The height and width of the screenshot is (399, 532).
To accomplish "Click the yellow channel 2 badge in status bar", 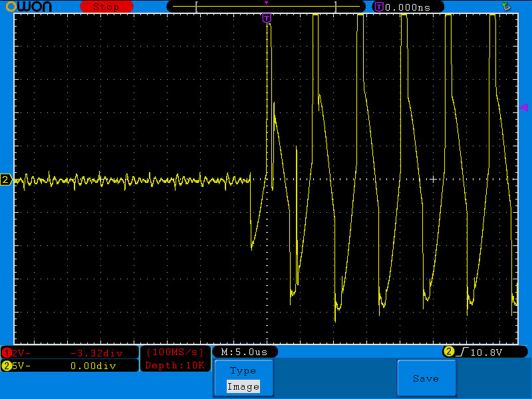I will [x=7, y=366].
